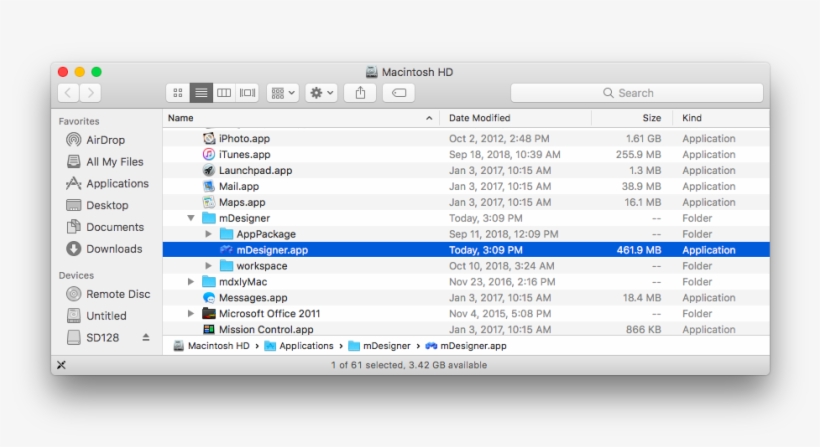820x447 pixels.
Task: Open Downloads in the sidebar
Action: click(113, 249)
